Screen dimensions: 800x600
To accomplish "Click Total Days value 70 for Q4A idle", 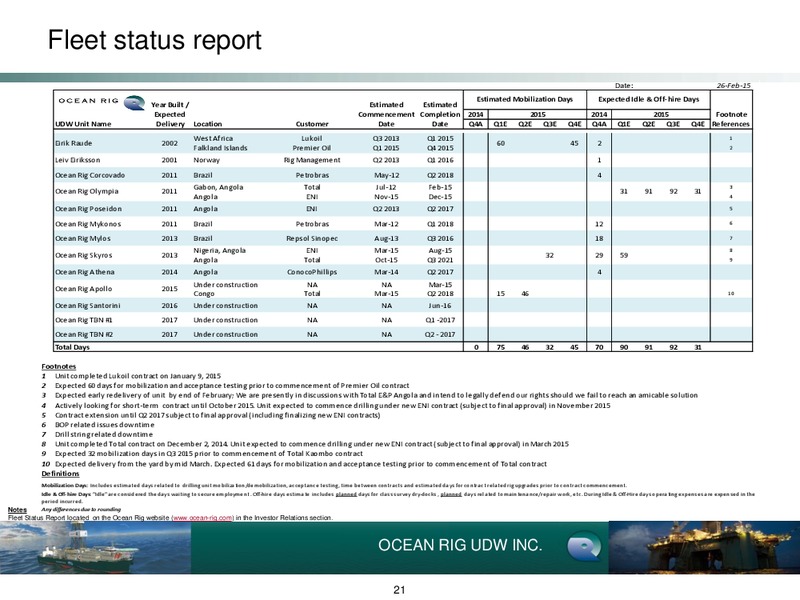I will tap(599, 347).
